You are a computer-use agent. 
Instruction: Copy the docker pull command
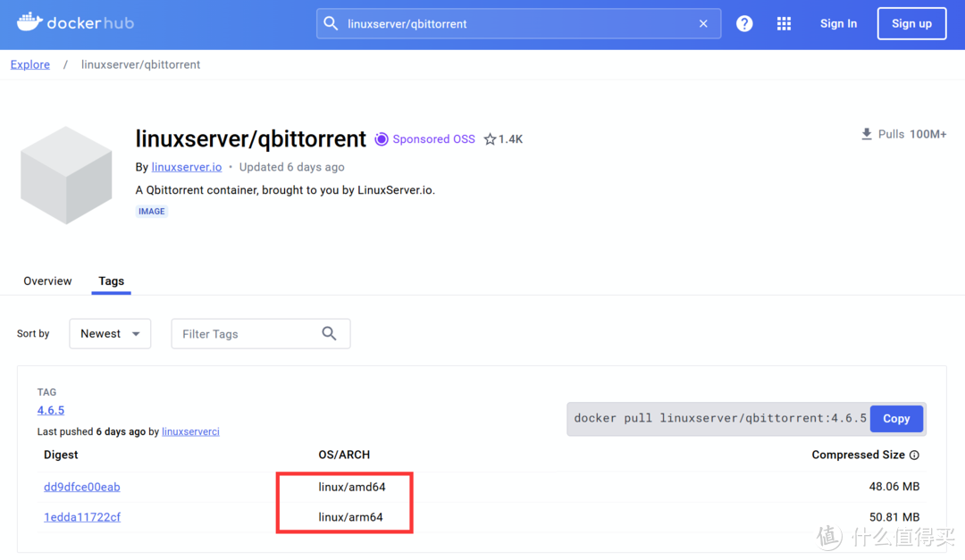point(895,418)
